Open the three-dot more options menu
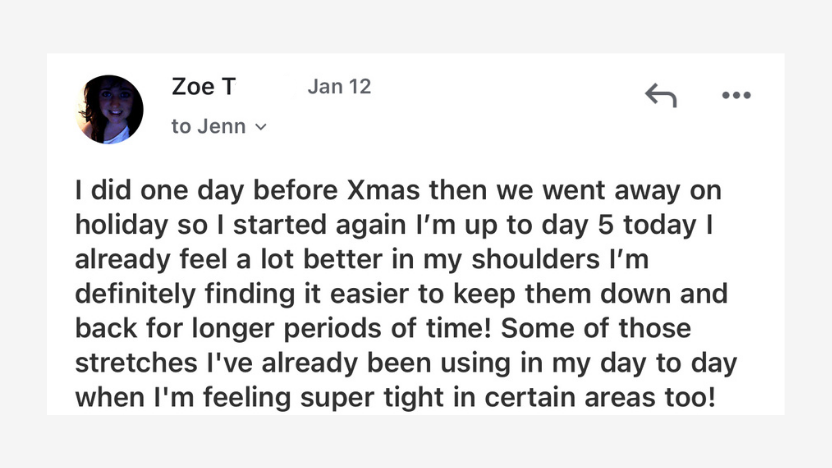The image size is (832, 468). (x=736, y=96)
